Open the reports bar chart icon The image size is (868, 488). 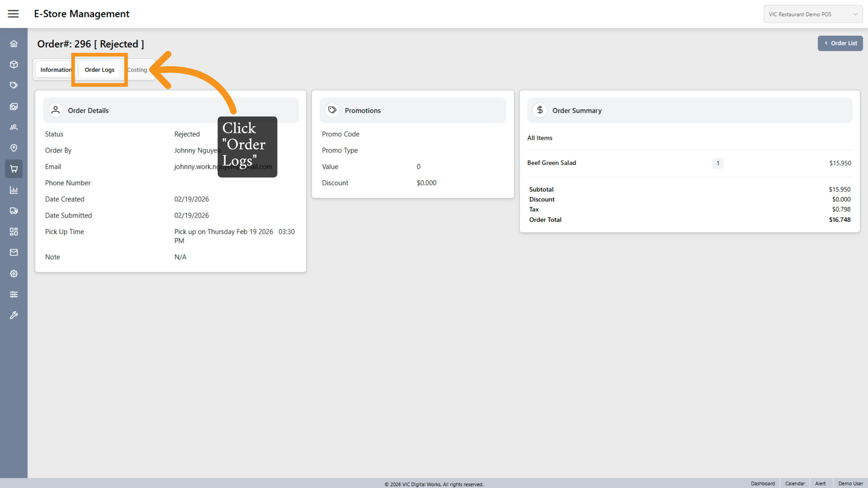point(14,190)
